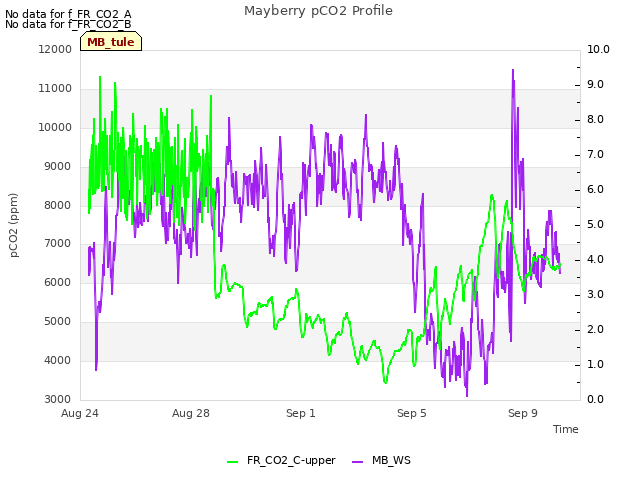Click the 12000 left axis value
This screenshot has width=640, height=480.
tap(55, 49)
